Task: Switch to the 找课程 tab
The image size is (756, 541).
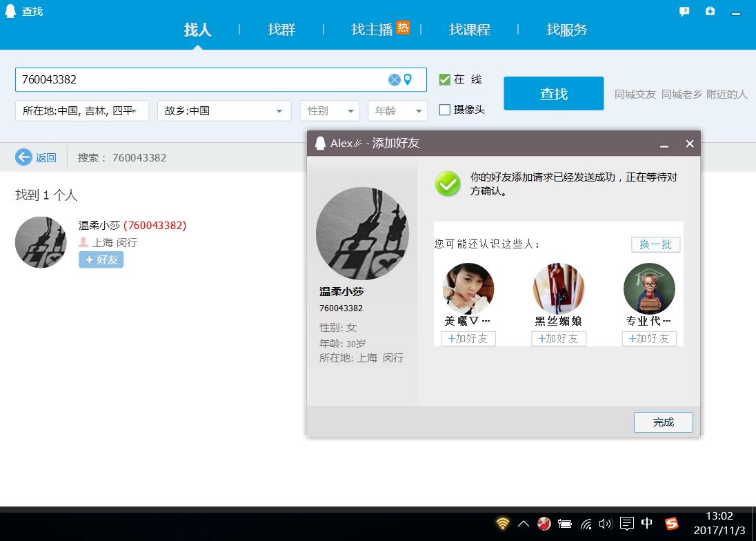Action: (x=470, y=30)
